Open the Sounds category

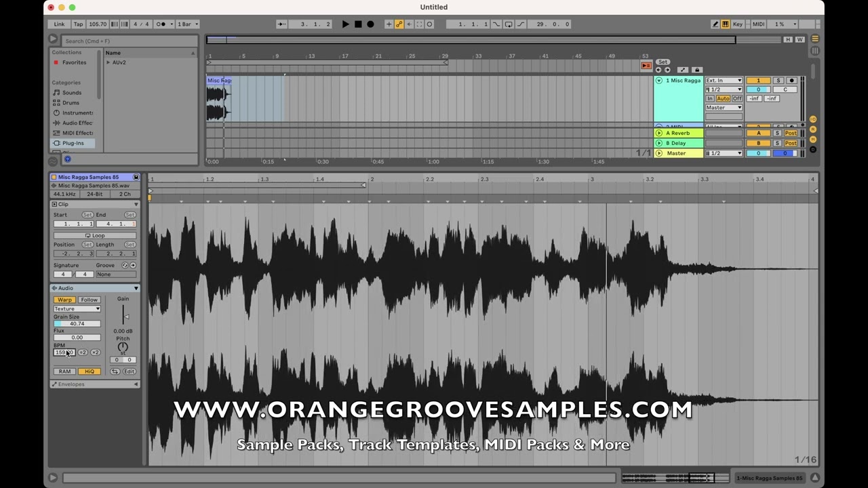click(72, 93)
